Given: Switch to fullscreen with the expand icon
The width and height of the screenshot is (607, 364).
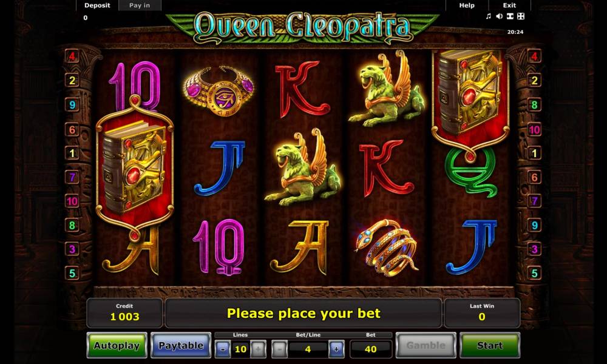Looking at the screenshot, I should click(521, 16).
